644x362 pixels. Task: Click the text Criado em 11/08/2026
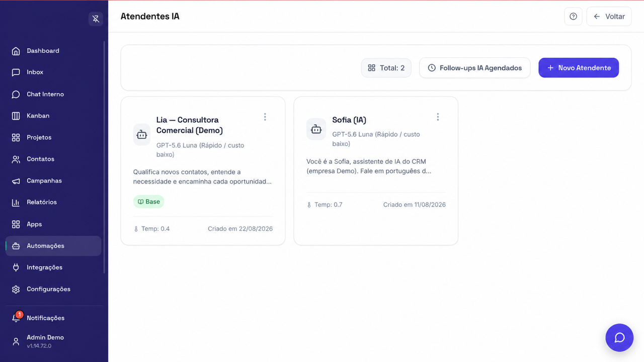(414, 205)
